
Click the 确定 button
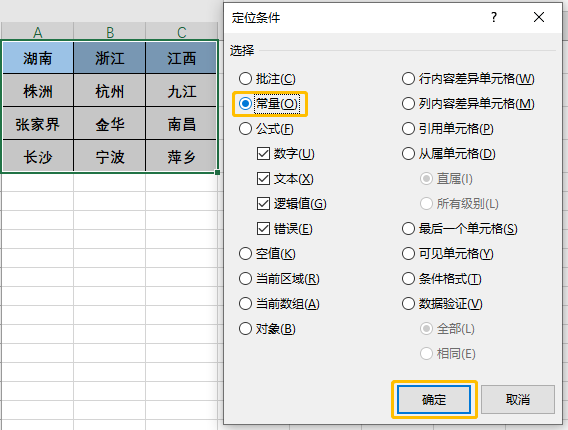434,400
